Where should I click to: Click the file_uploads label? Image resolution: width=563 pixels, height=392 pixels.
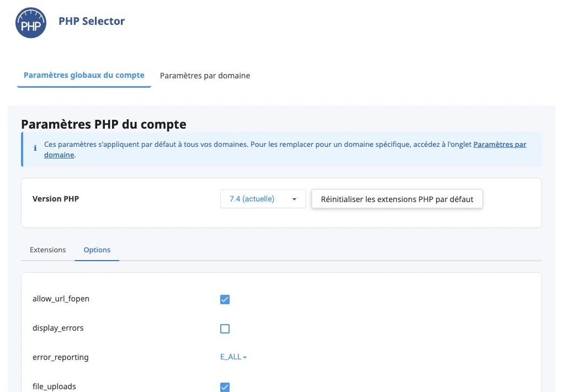pyautogui.click(x=54, y=386)
